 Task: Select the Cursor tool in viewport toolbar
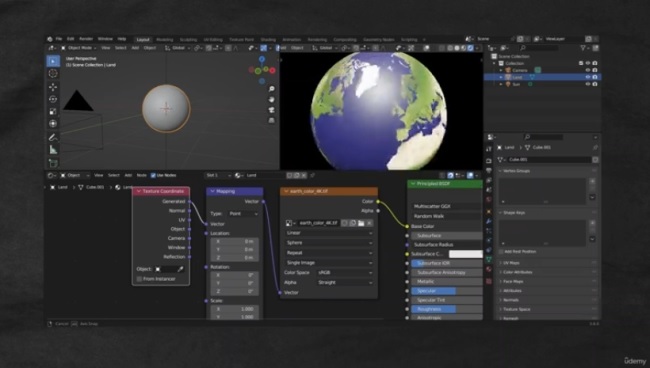click(x=53, y=73)
